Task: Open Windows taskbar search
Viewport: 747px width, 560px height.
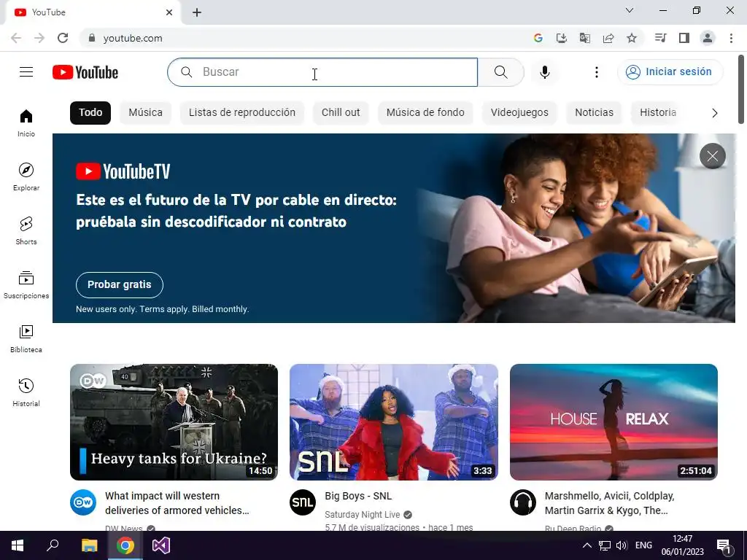Action: (x=53, y=545)
